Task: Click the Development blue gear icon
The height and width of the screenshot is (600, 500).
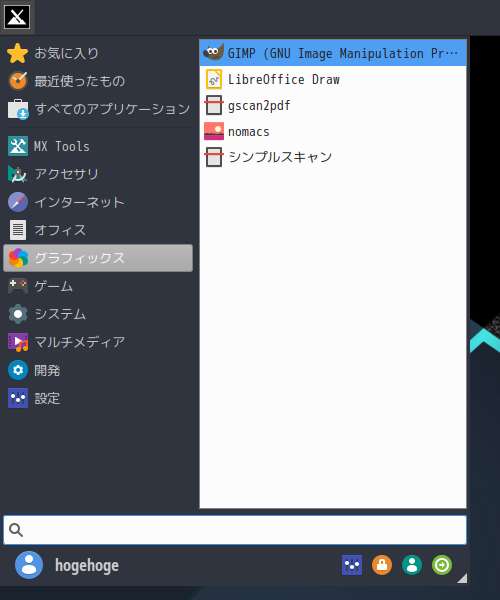Action: coord(18,370)
